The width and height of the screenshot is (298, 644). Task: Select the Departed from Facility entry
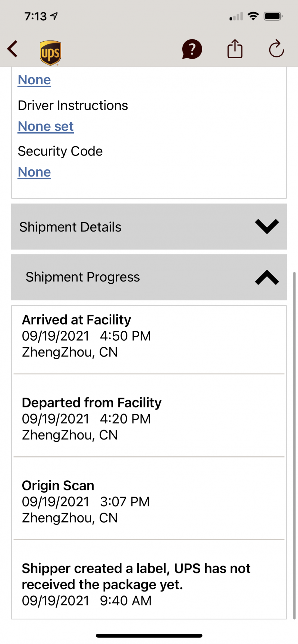tap(148, 419)
